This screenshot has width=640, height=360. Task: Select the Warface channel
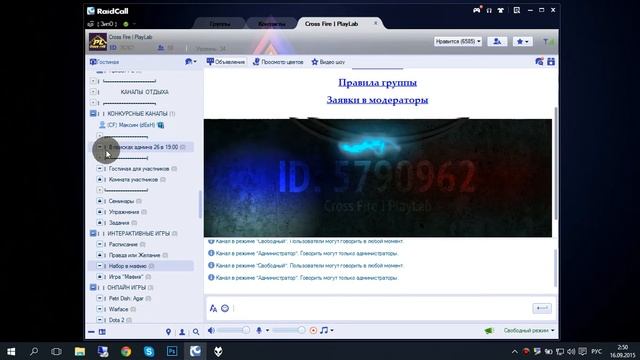pos(118,309)
